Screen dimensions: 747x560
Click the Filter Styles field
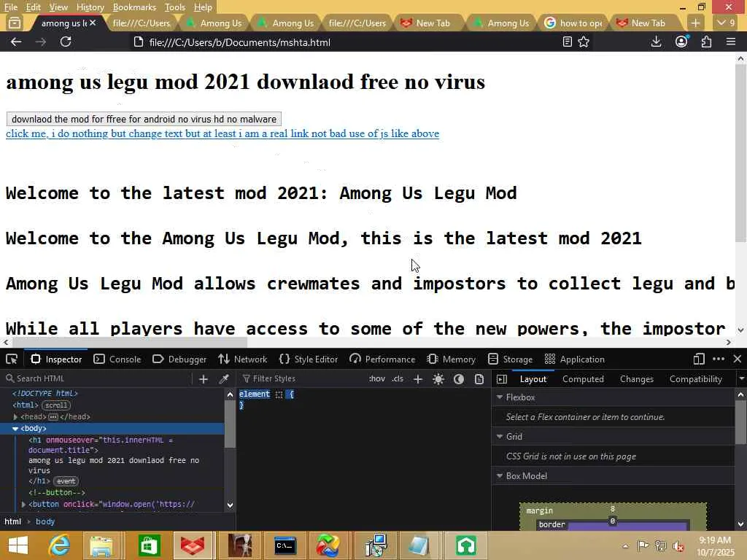point(303,378)
